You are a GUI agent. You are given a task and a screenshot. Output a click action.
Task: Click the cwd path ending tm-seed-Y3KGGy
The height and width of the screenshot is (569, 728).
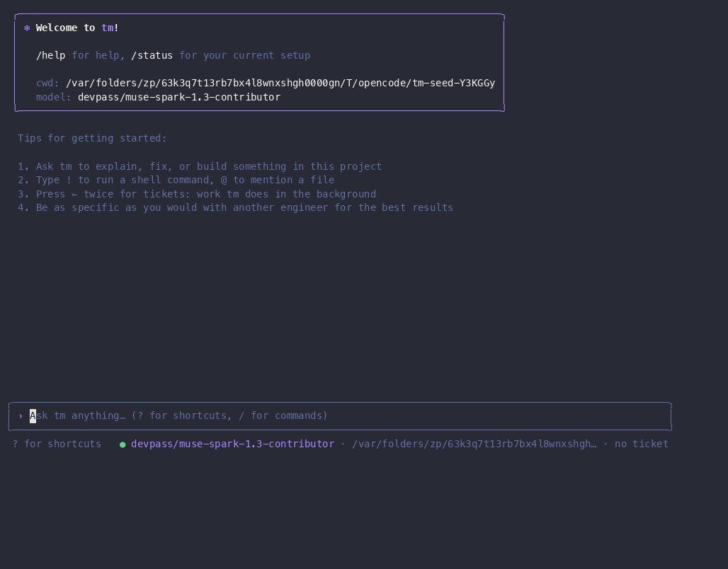pyautogui.click(x=280, y=83)
